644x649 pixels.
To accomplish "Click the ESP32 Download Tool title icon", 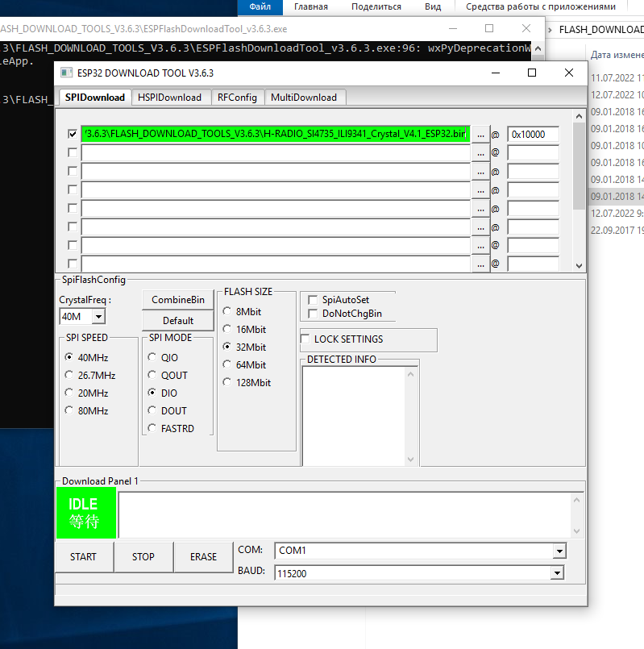I will point(67,73).
